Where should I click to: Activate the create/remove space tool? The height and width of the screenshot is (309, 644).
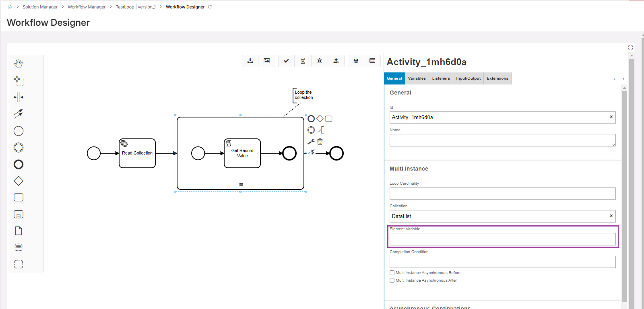click(x=19, y=97)
